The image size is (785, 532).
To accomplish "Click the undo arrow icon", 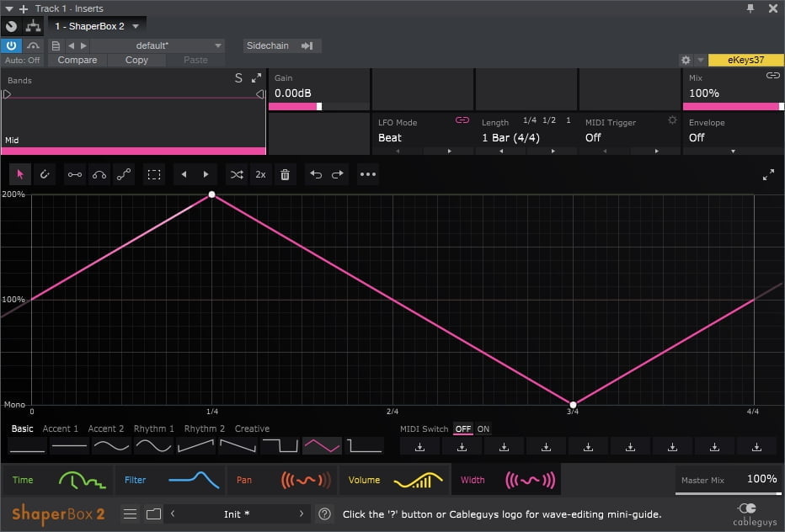I will coord(316,174).
